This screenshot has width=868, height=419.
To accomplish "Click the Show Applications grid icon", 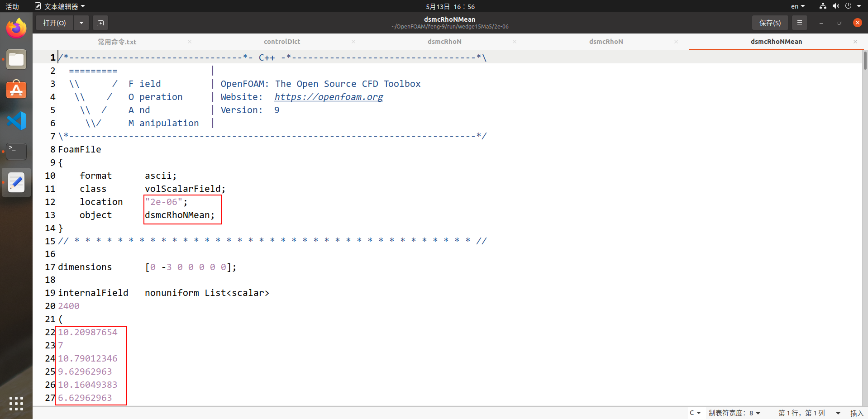I will (16, 404).
